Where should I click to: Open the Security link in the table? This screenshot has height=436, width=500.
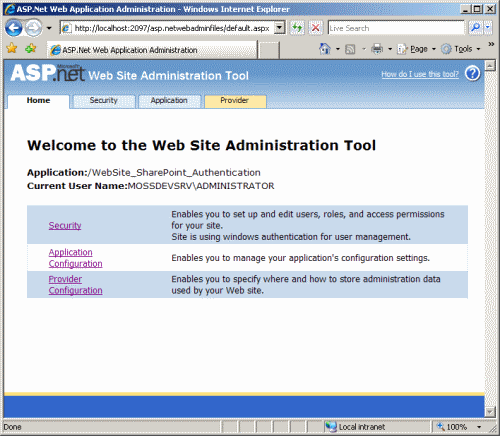(x=65, y=226)
